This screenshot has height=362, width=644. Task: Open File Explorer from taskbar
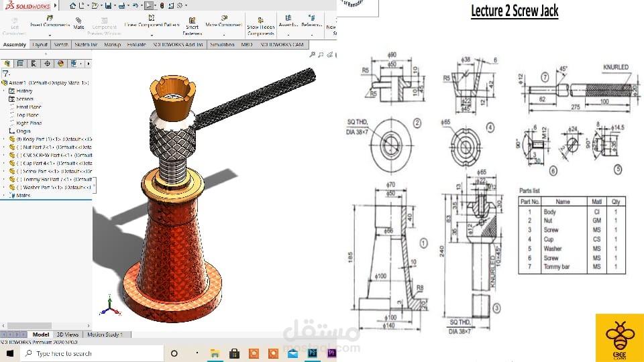pos(215,353)
